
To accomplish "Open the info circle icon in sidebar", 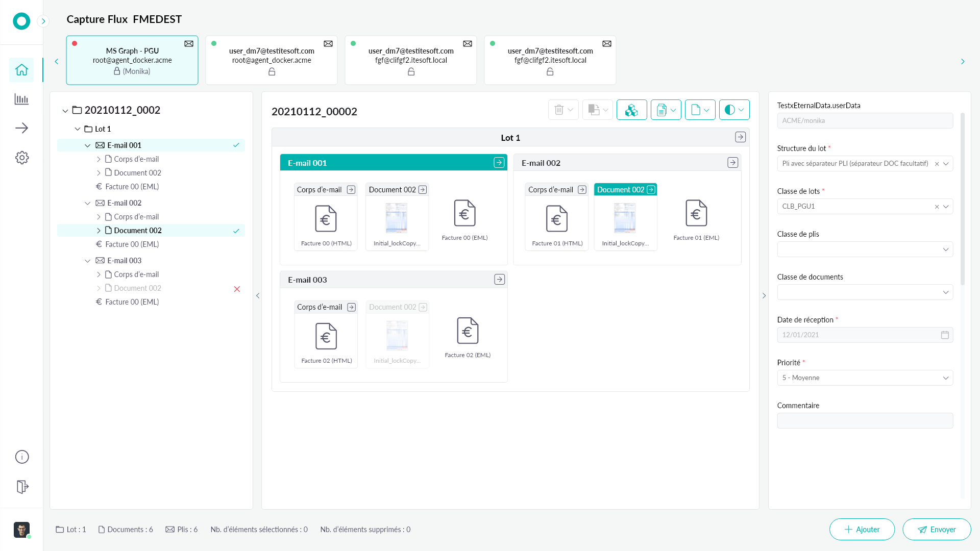I will (21, 457).
